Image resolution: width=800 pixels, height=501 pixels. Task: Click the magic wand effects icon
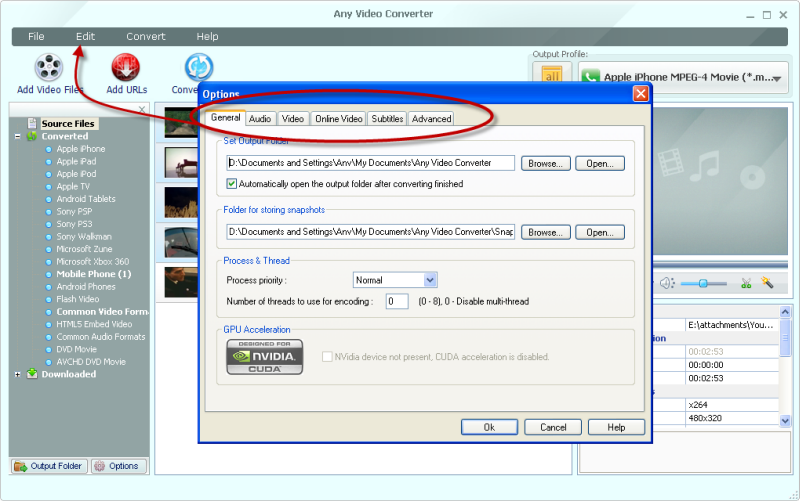tap(767, 282)
